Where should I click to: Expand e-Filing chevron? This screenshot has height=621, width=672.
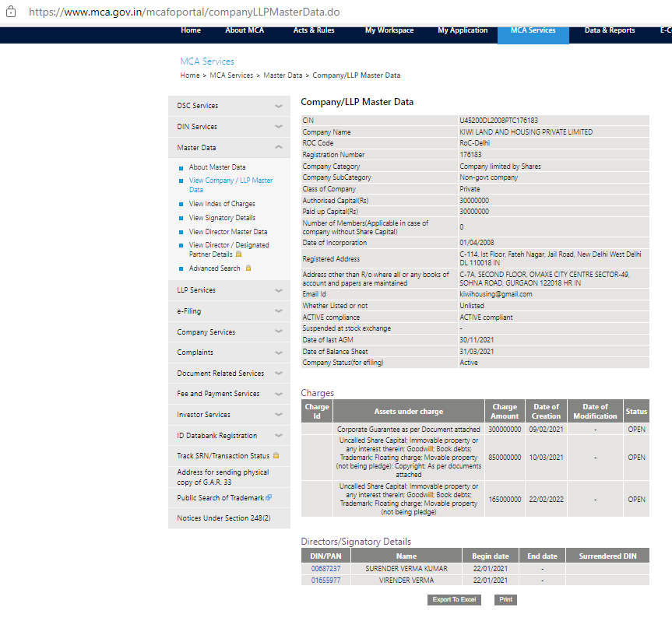tap(279, 311)
